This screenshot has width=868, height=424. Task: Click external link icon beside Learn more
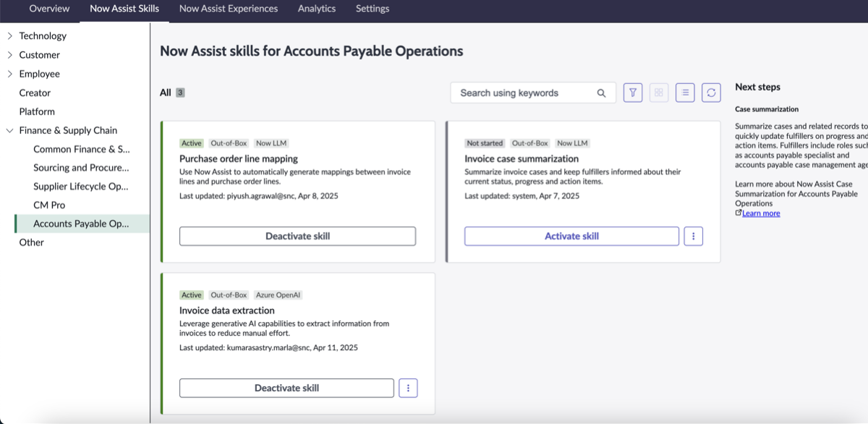click(738, 213)
